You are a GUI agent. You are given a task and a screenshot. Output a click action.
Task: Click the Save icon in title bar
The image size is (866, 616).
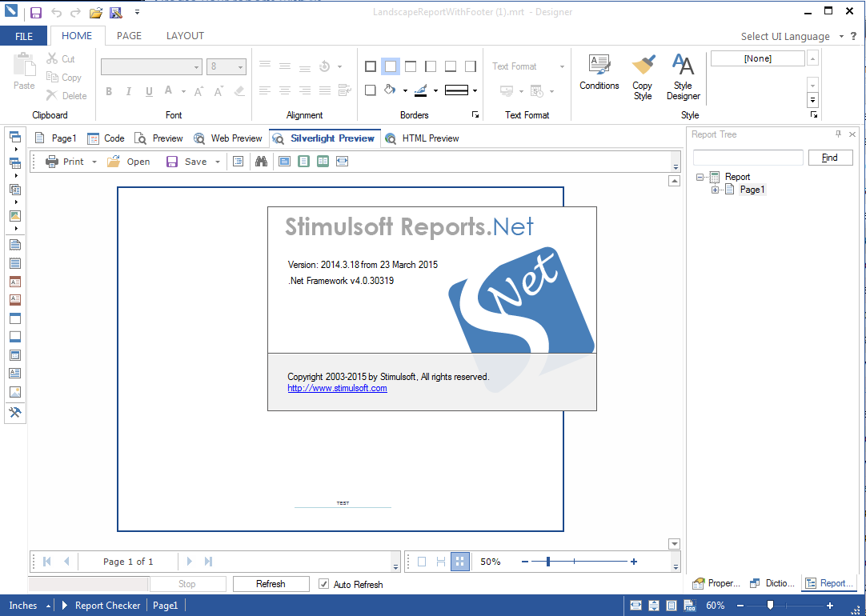coord(36,12)
